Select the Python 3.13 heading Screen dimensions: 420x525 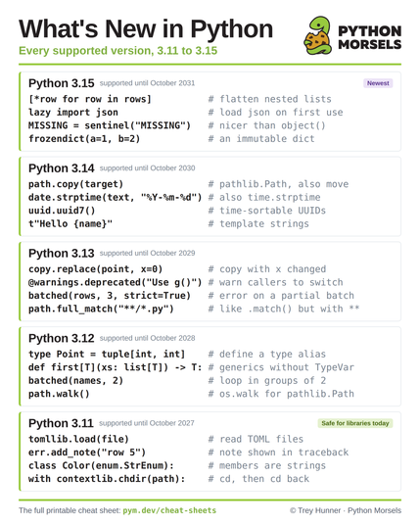click(62, 253)
